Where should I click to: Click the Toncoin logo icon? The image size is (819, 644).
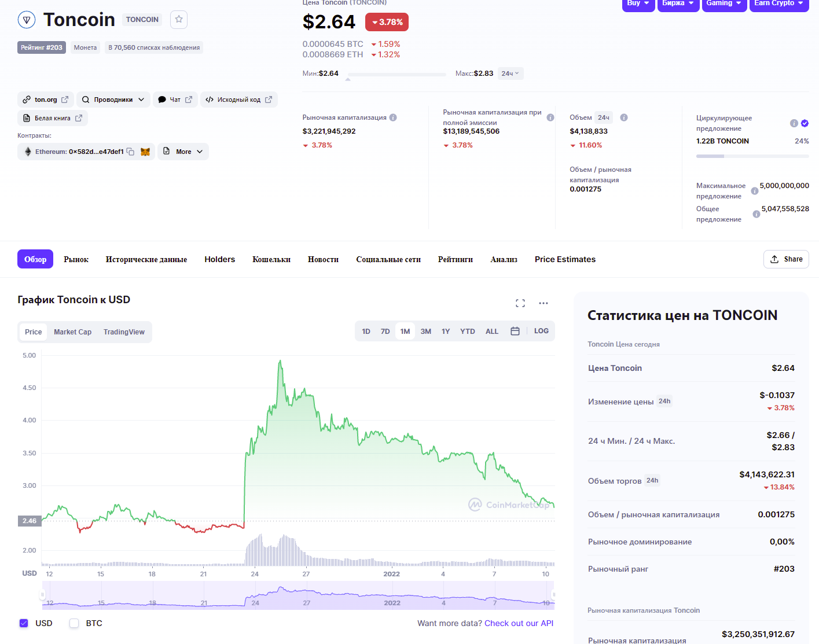27,20
